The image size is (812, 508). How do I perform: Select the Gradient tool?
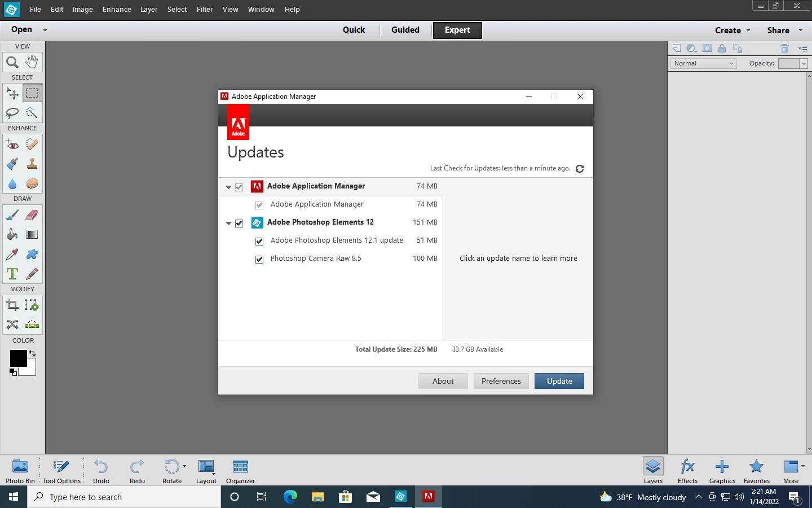pos(32,235)
